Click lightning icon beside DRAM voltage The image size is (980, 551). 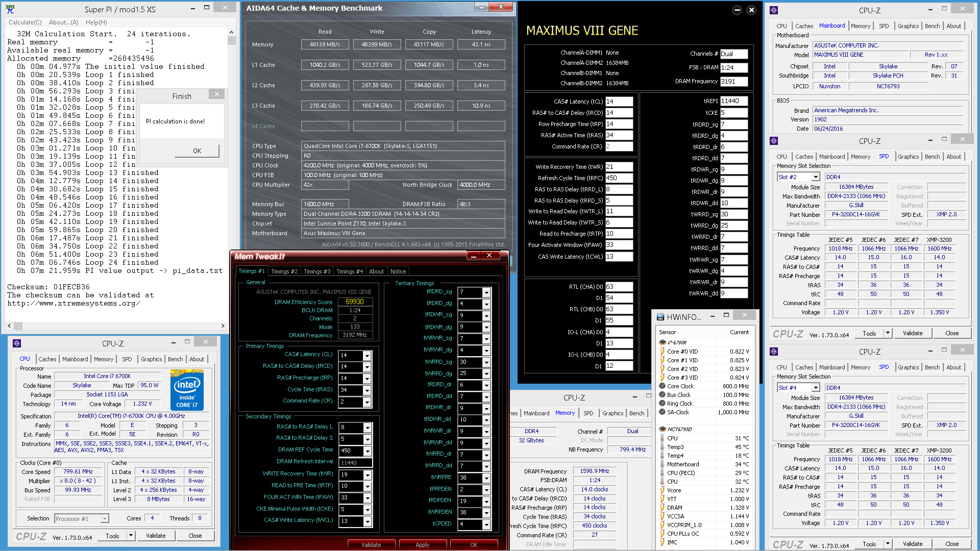[x=663, y=508]
